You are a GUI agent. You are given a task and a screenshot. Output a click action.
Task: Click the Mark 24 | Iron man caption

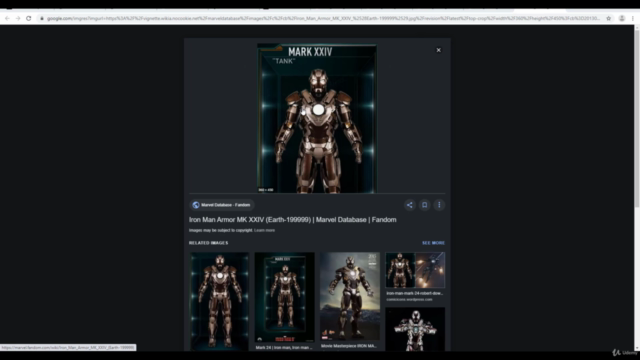(x=284, y=348)
